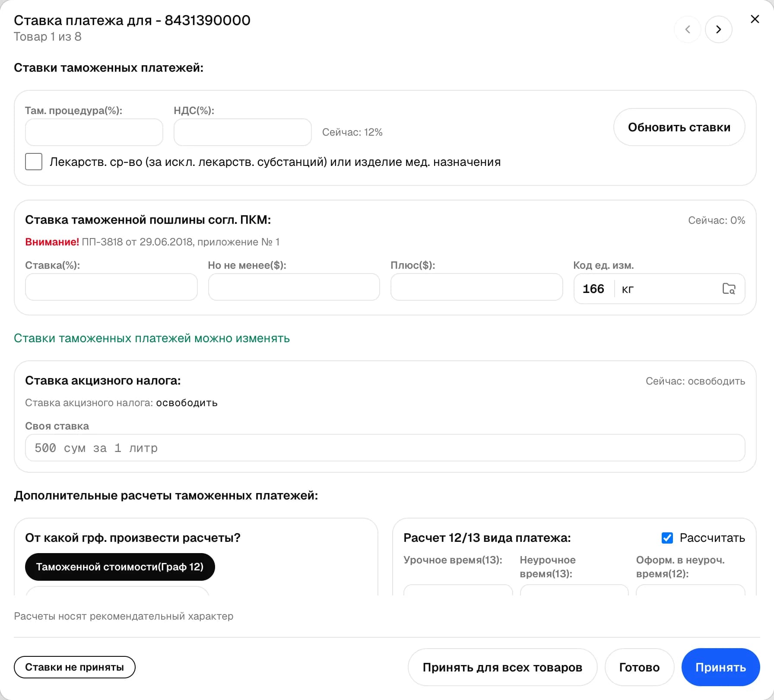Focus the 'НДС(%)' input field
Viewport: 774px width, 700px height.
(x=242, y=132)
